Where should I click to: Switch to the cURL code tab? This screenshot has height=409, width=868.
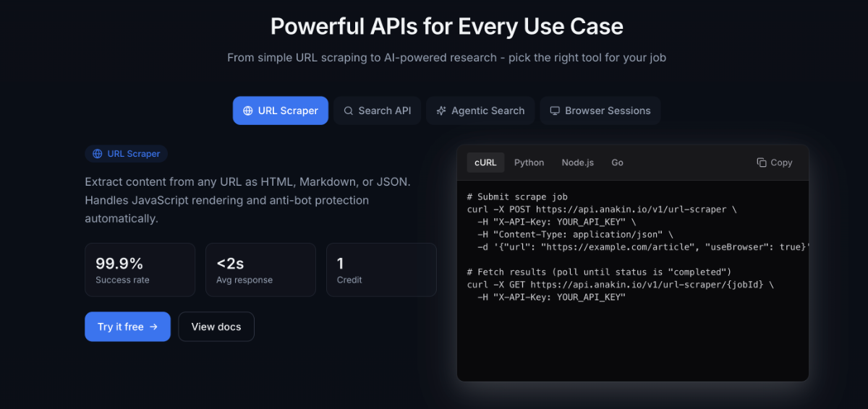pyautogui.click(x=485, y=163)
